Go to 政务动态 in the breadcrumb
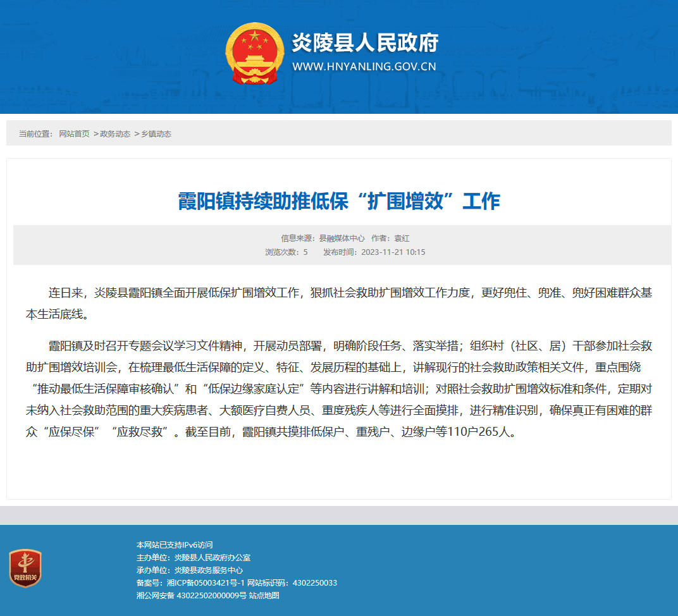 coord(115,134)
